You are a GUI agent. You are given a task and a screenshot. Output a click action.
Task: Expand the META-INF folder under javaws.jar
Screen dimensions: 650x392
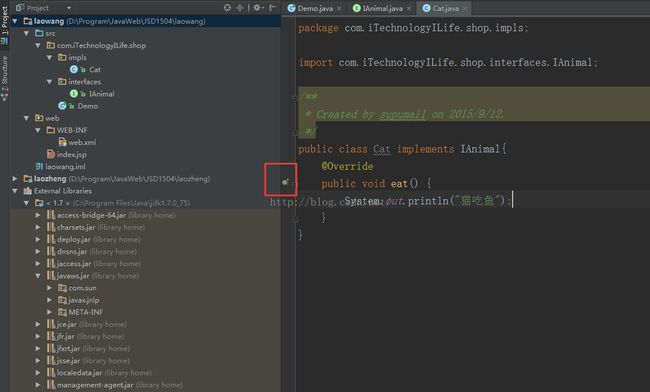pyautogui.click(x=50, y=312)
